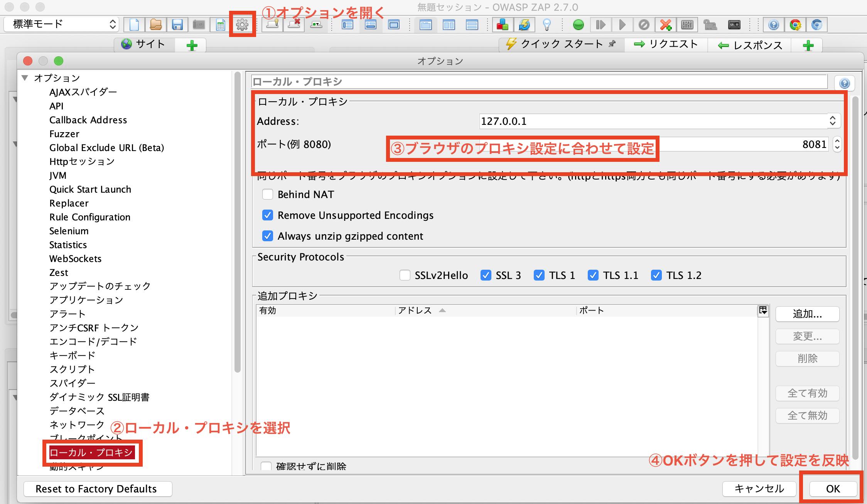The width and height of the screenshot is (867, 504).
Task: Open ZAP help with the question mark icon
Action: click(774, 24)
